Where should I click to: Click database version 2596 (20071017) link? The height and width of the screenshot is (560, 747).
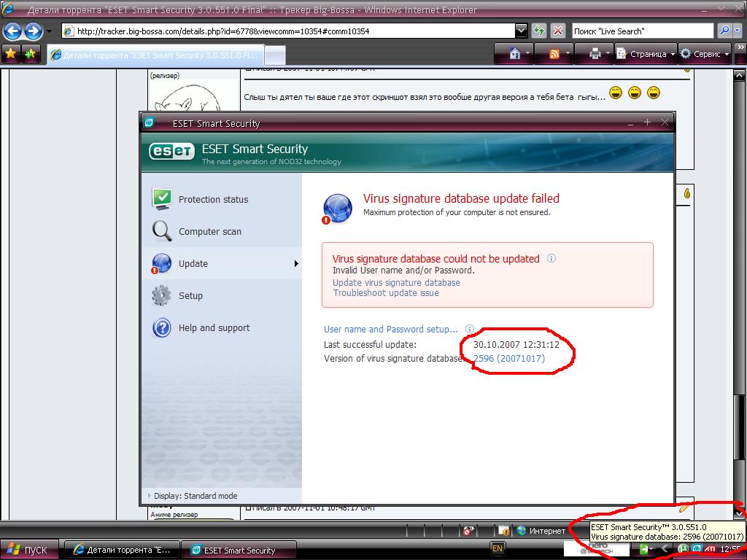[508, 358]
